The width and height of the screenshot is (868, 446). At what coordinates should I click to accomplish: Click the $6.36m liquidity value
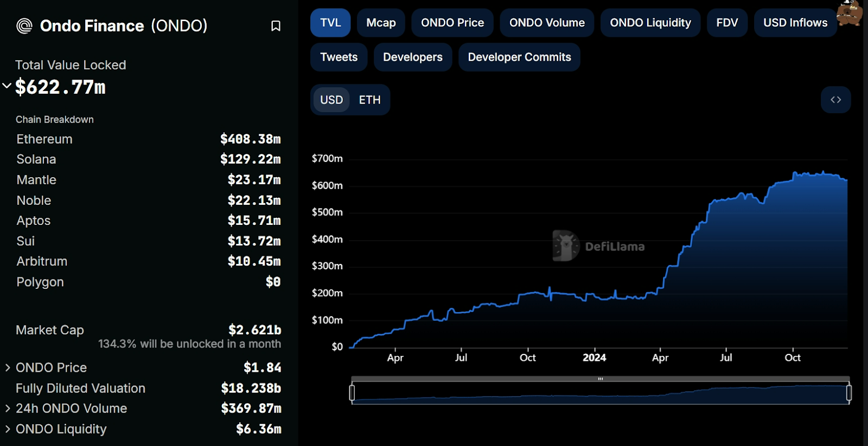click(x=259, y=429)
